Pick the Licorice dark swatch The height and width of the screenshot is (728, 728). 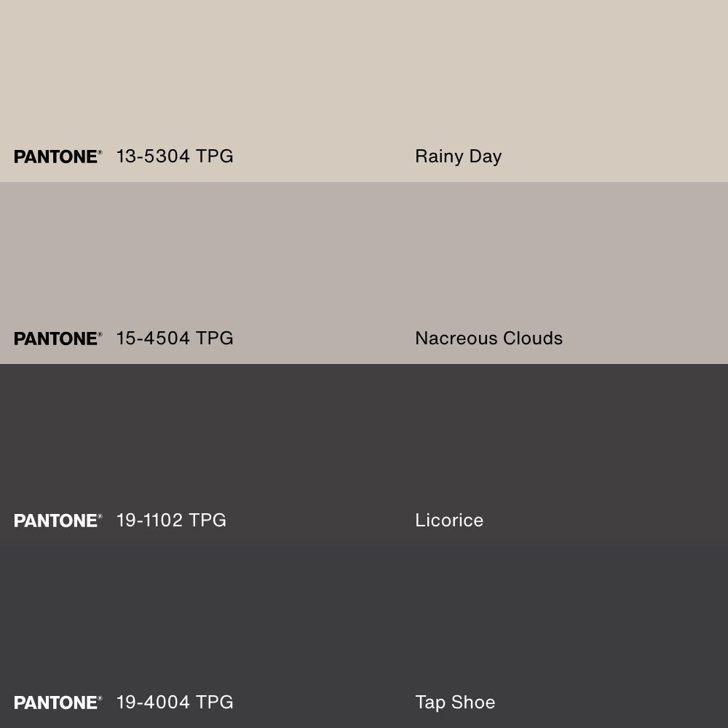click(x=364, y=455)
